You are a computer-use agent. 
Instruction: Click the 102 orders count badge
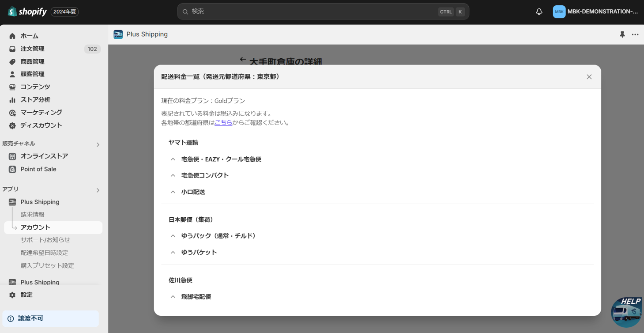92,49
